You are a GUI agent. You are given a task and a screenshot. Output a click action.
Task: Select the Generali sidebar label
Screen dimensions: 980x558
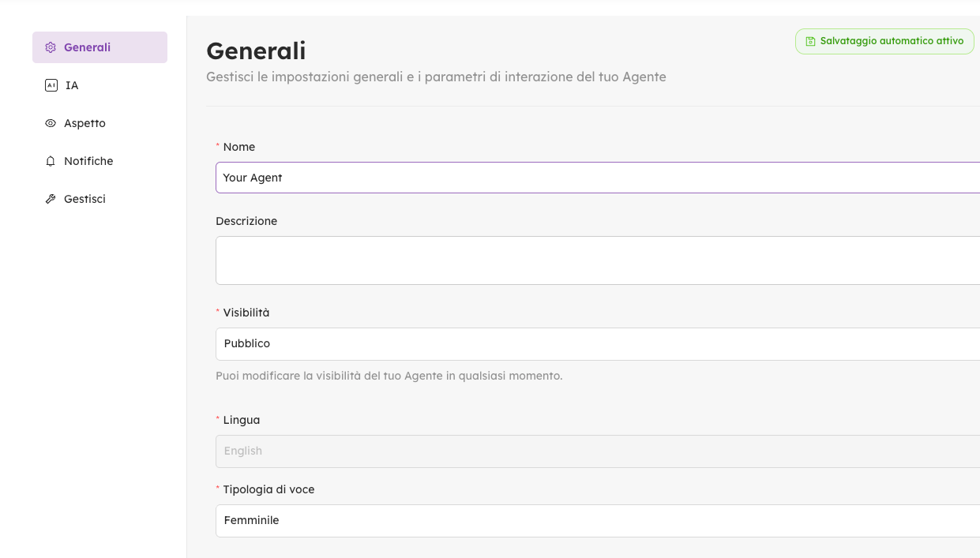[87, 47]
